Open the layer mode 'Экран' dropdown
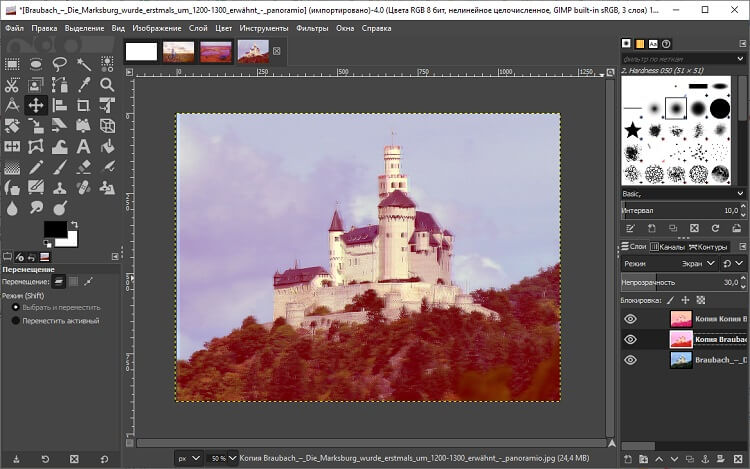Screen dimensions: 750x469 coord(690,264)
